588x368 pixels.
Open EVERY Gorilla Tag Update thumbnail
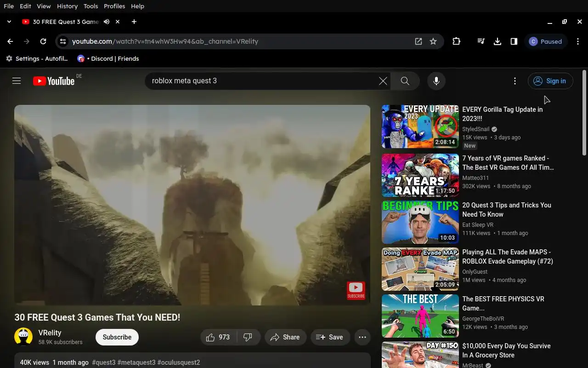[x=420, y=126]
